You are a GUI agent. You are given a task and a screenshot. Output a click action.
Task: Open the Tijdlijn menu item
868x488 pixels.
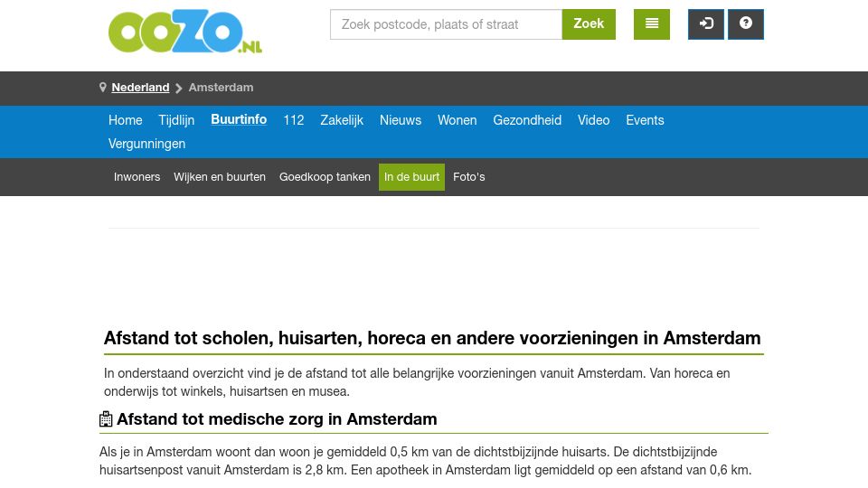176,120
